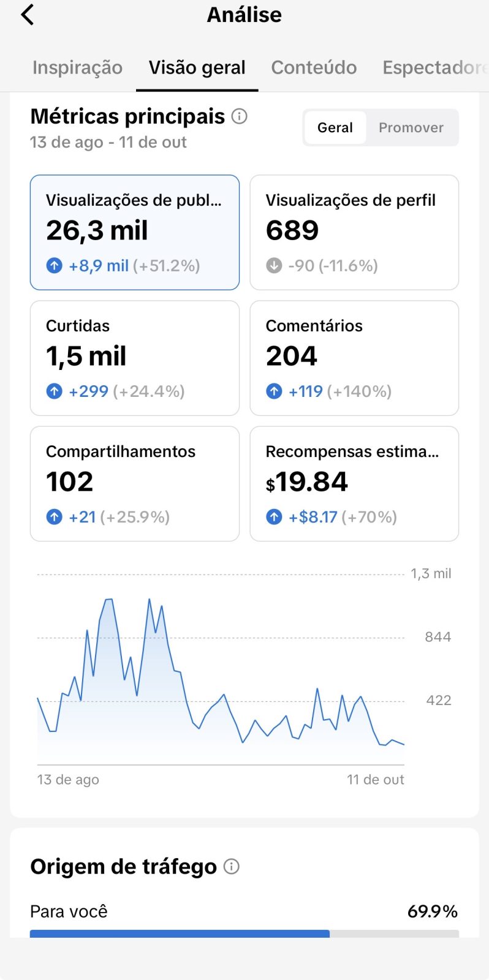Tap the Para você traffic source label
The height and width of the screenshot is (980, 489).
(x=69, y=911)
